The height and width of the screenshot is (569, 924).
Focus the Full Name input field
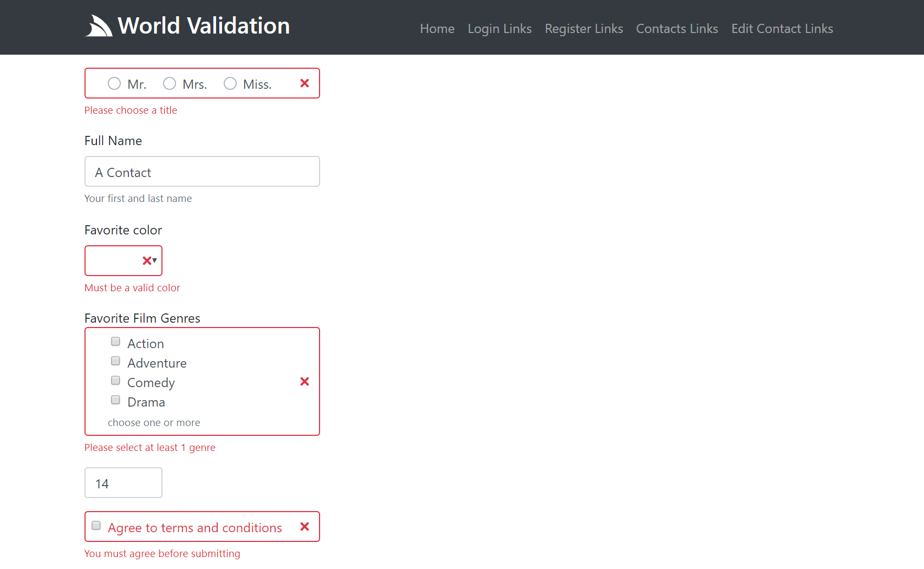[x=202, y=172]
